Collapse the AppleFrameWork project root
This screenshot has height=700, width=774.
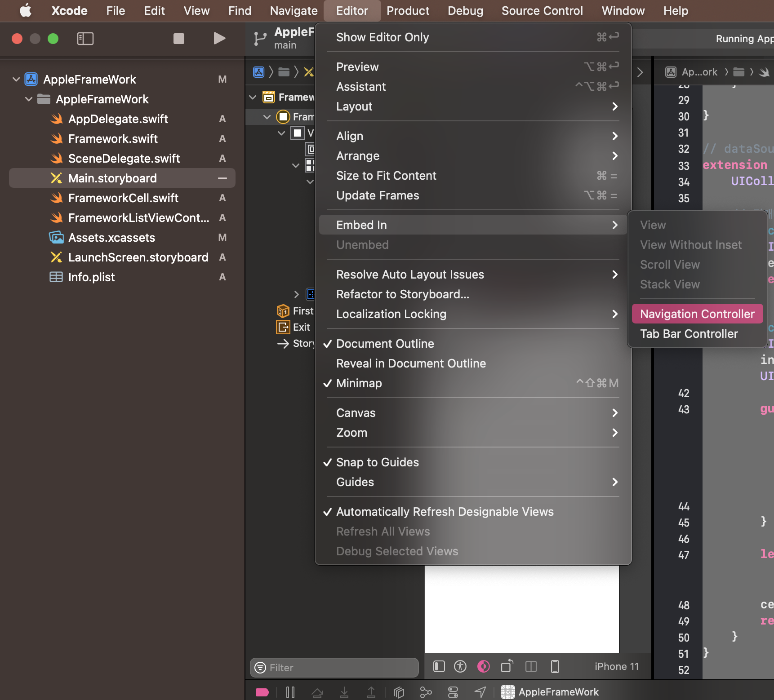click(x=16, y=80)
